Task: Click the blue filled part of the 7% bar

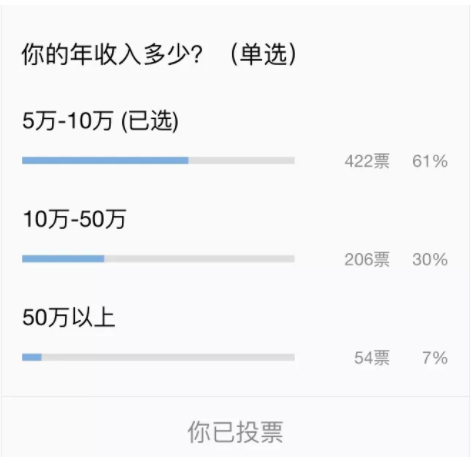Action: (32, 357)
